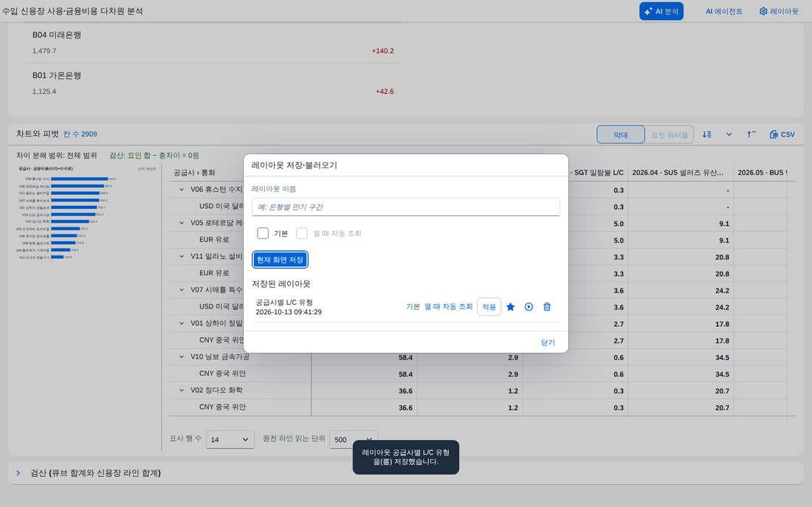Screen dimensions: 812x507
Task: Select the 요인 워터폴 tab
Action: (x=669, y=134)
